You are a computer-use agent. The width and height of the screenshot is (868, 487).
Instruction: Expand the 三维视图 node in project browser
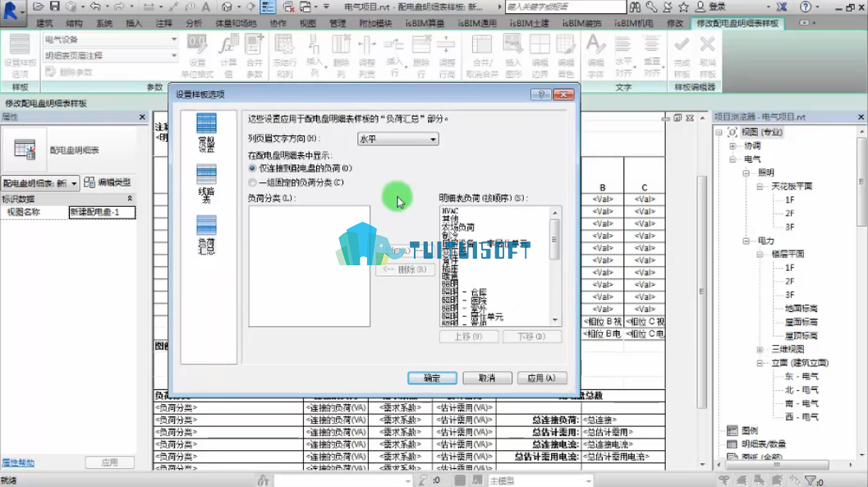point(760,349)
